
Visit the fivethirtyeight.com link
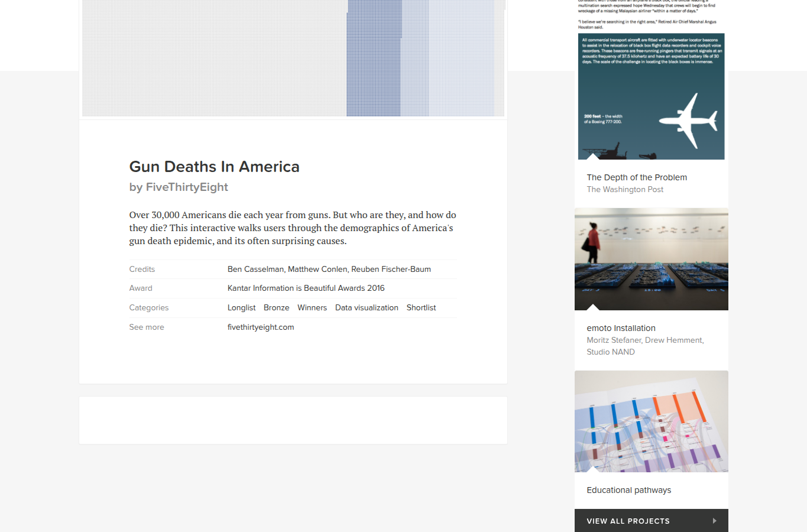[x=260, y=327]
